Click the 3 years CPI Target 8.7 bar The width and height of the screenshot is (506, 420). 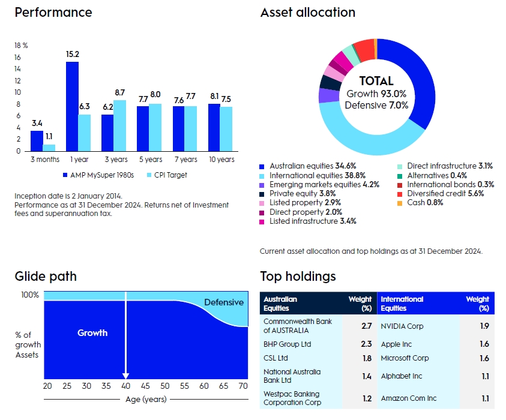point(119,125)
